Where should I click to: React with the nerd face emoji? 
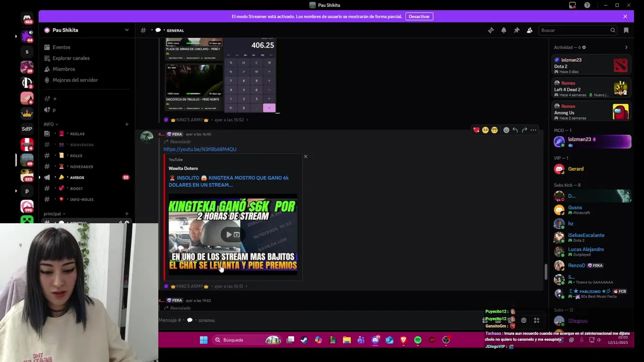coord(495,130)
